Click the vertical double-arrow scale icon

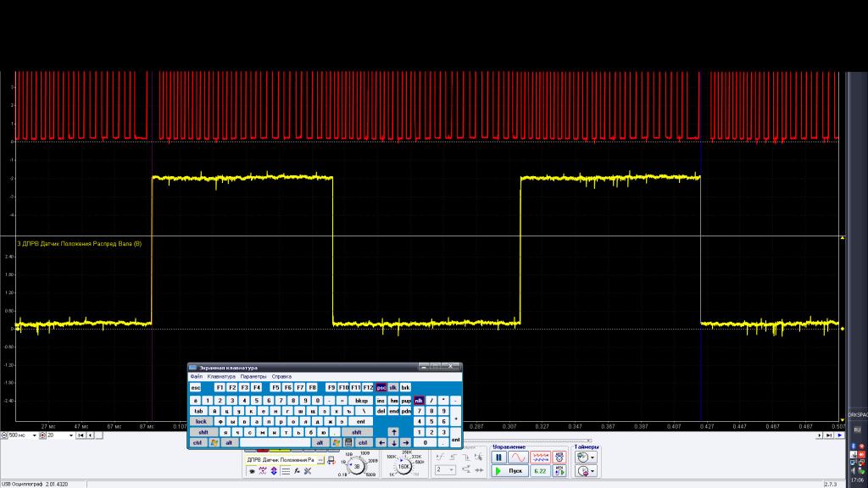[x=274, y=471]
